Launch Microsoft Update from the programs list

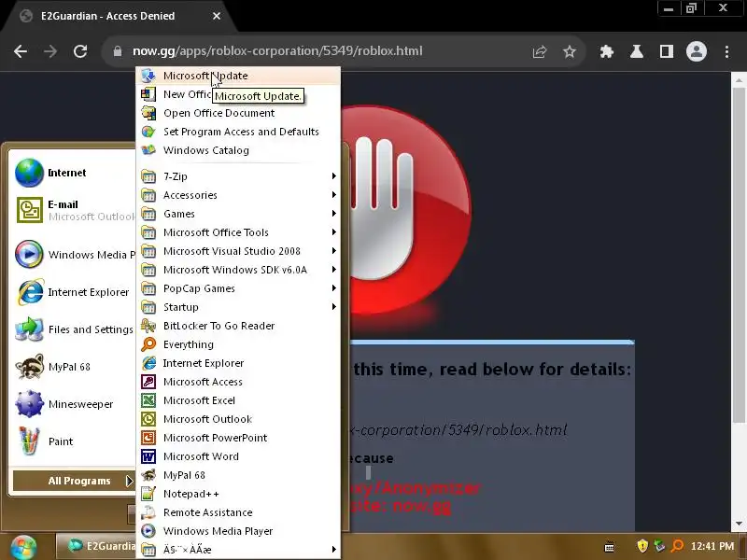click(x=238, y=76)
